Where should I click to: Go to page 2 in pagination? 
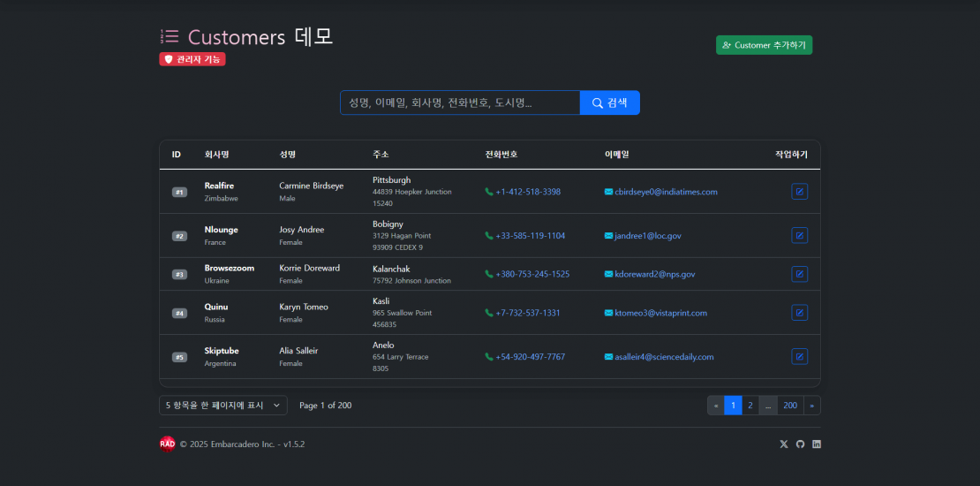750,406
